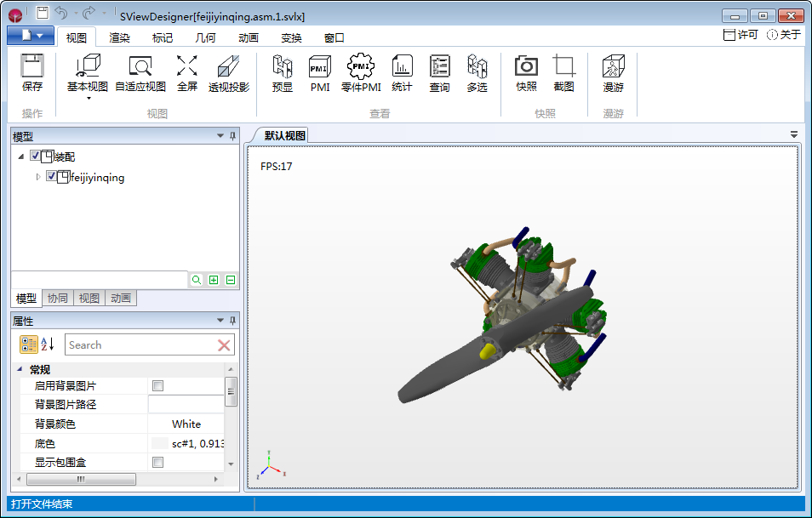The width and height of the screenshot is (812, 518).
Task: Collapse the 装配 tree node
Action: click(20, 156)
